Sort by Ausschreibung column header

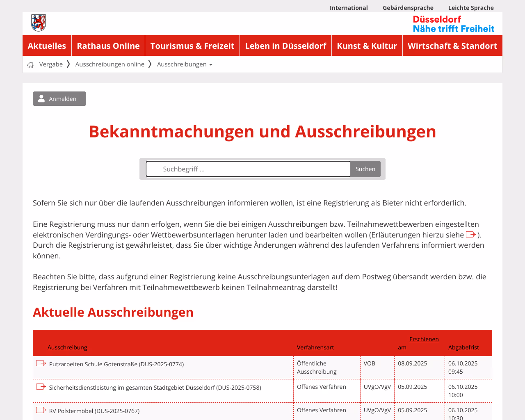tap(67, 347)
